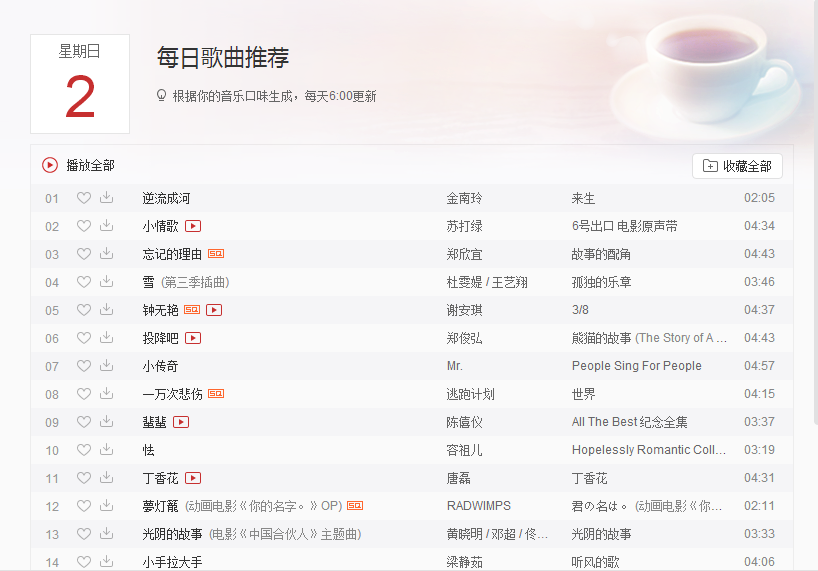
Task: Click the MV icon beside 丁香花 title
Action: coord(193,478)
